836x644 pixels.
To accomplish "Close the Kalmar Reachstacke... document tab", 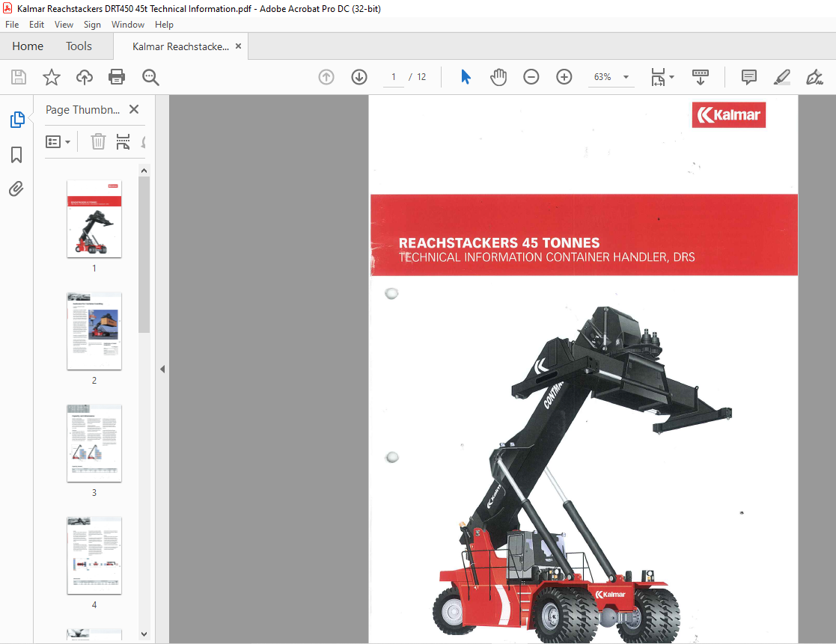I will pyautogui.click(x=238, y=46).
